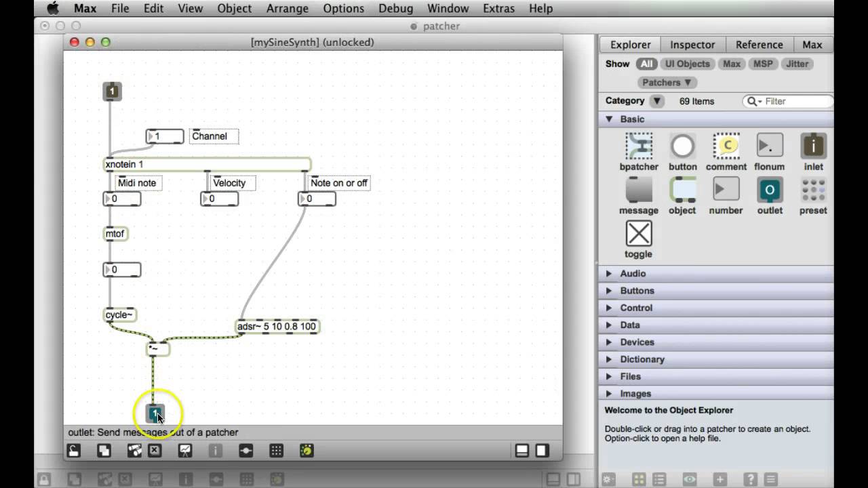
Task: Click the adsr~ 5 10 0.8 100 object
Action: point(277,327)
